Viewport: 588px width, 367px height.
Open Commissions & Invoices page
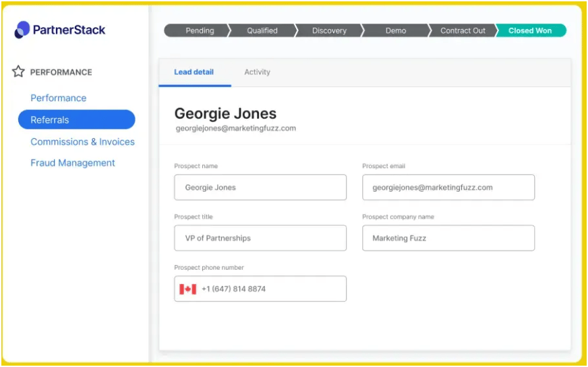(82, 142)
